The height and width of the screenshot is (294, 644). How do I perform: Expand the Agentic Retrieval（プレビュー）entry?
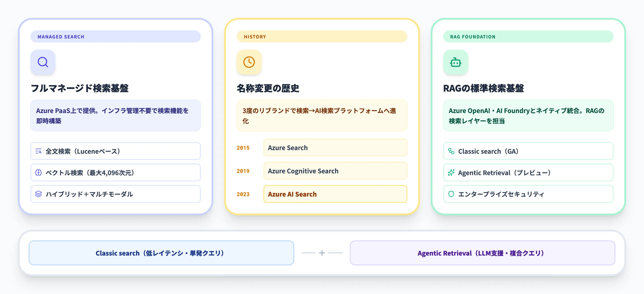[x=528, y=172]
